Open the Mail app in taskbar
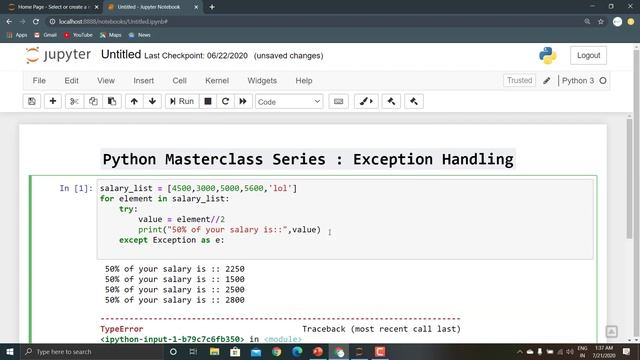 [x=256, y=351]
